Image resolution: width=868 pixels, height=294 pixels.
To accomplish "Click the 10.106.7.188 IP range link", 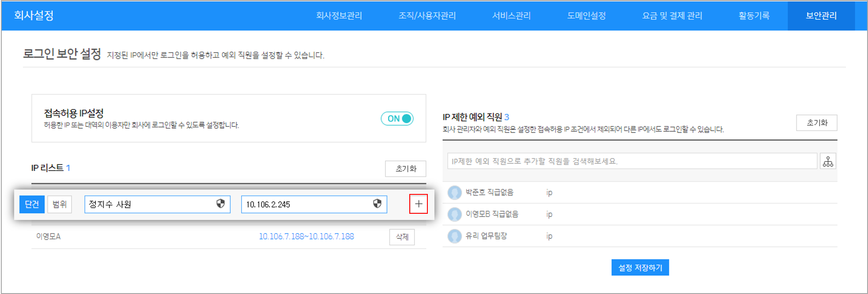I will coord(306,237).
